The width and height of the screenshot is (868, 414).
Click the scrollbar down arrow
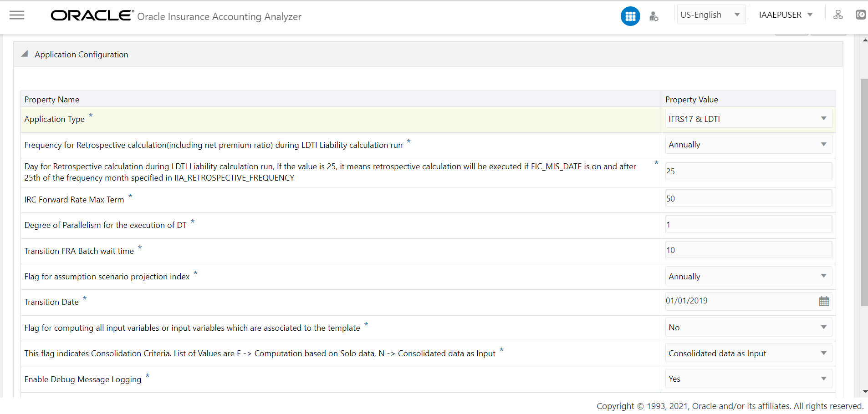pos(864,392)
